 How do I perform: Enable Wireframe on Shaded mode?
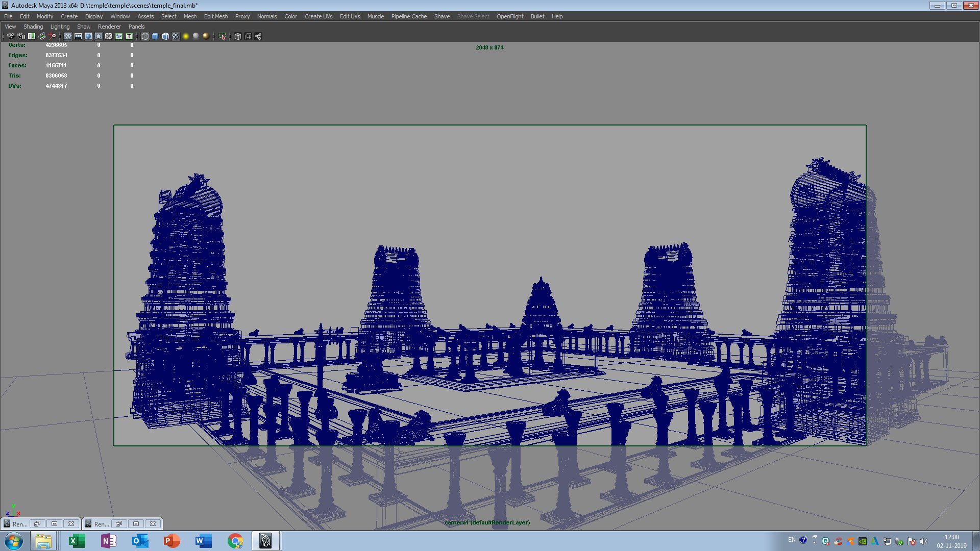[165, 36]
